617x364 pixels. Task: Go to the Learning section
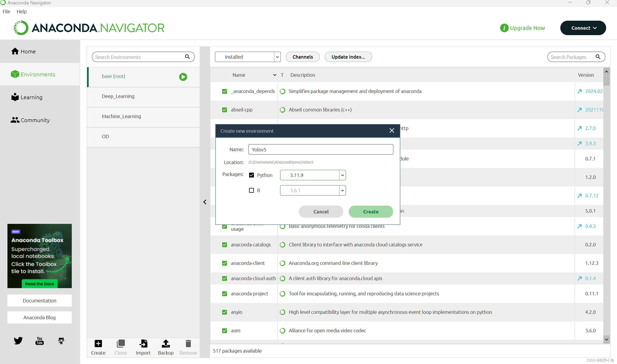pyautogui.click(x=40, y=97)
